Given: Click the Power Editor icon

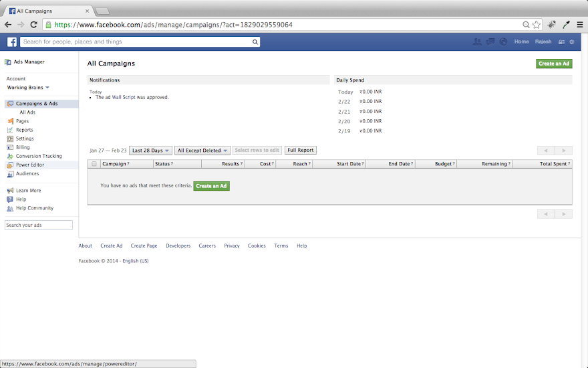Looking at the screenshot, I should pyautogui.click(x=10, y=165).
